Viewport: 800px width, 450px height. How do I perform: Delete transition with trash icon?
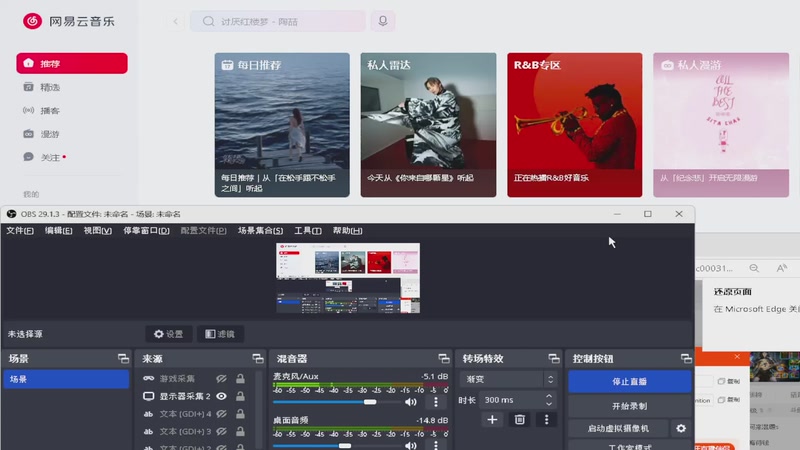520,420
